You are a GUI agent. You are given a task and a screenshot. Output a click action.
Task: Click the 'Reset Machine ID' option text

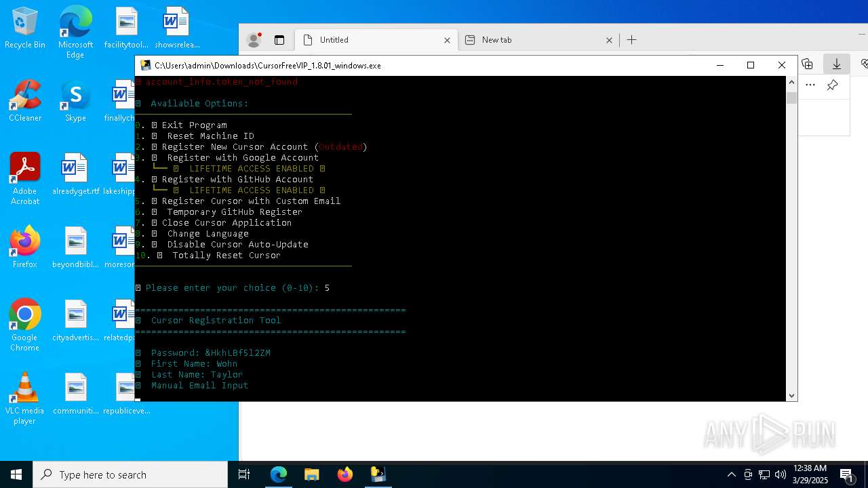pos(211,136)
